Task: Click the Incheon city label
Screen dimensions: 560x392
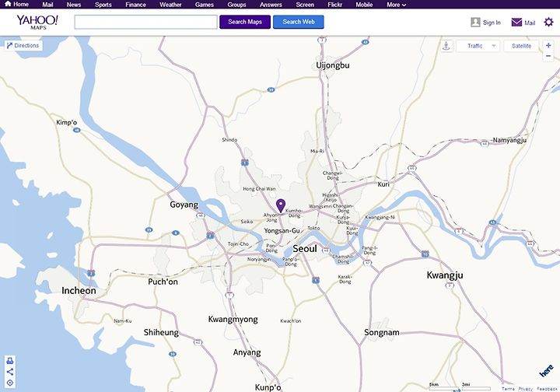Action: pos(79,291)
